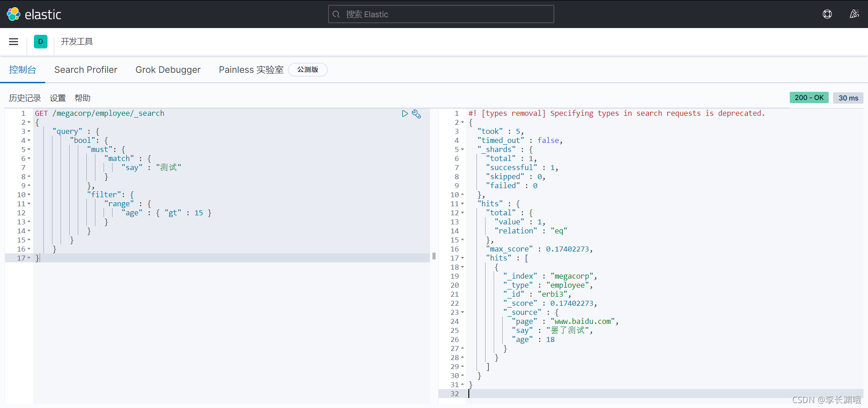
Task: Click the "say" : "罢了测试" response line
Action: tap(552, 331)
